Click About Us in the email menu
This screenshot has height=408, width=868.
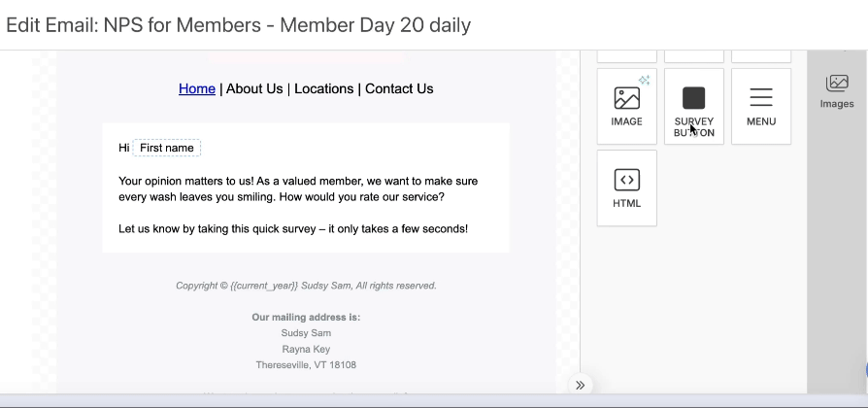click(254, 88)
